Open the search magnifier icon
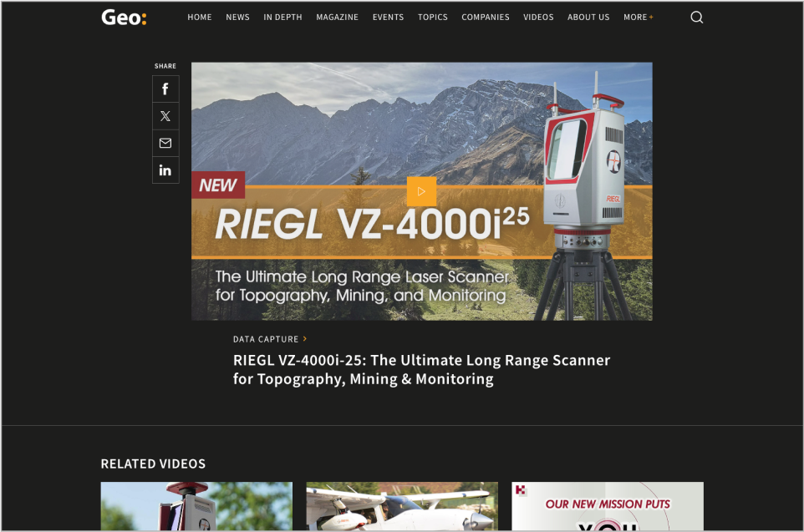The width and height of the screenshot is (804, 532). pos(696,18)
